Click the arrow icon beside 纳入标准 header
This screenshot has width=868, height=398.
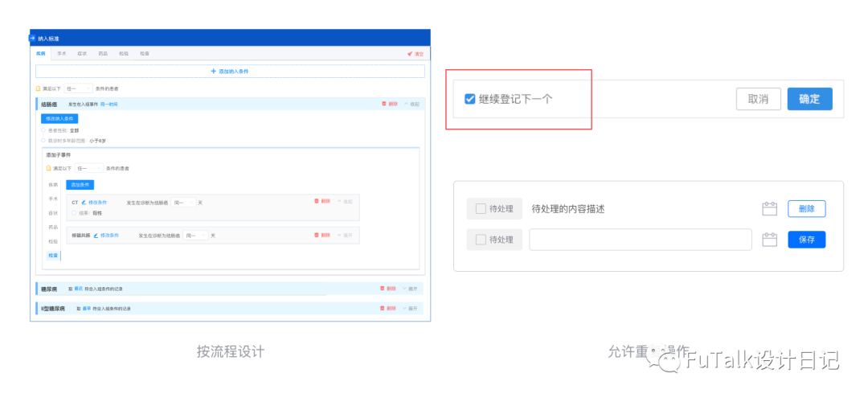(x=32, y=39)
